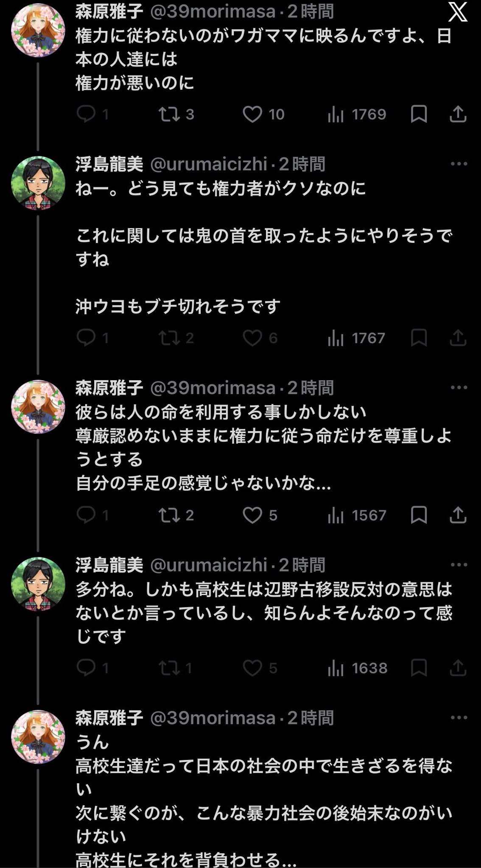Open more options on 浮島龍美's first reply

coord(459,164)
